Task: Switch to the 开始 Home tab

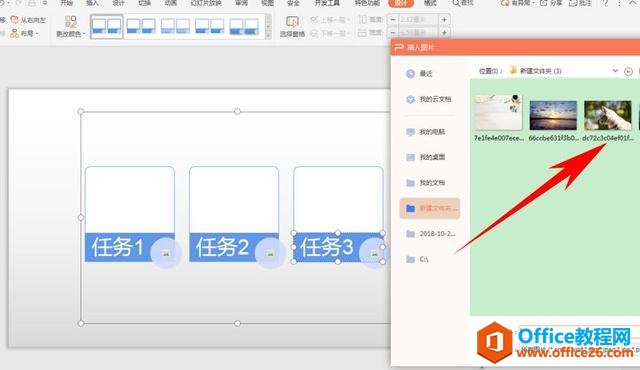Action: 66,3
